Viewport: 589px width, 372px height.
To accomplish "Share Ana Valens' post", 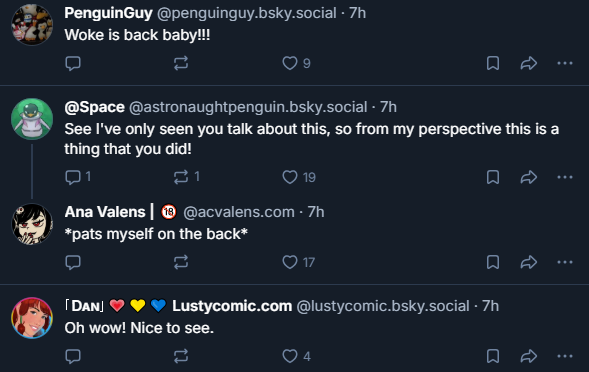I will coord(529,262).
